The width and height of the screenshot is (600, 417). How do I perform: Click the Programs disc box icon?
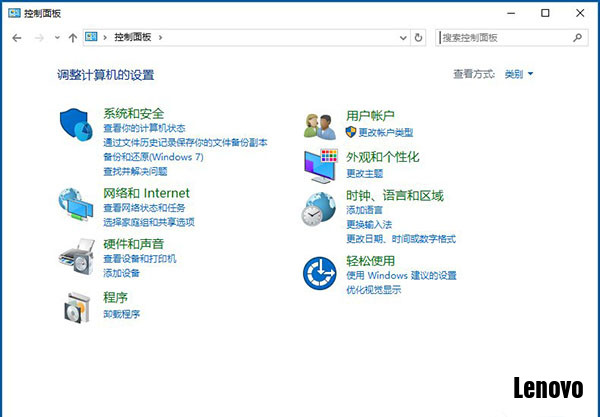tap(77, 308)
